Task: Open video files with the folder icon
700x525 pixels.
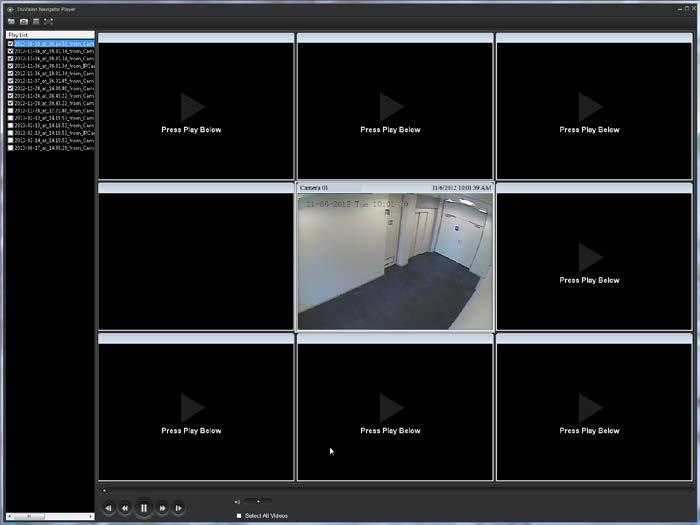Action: (11, 21)
